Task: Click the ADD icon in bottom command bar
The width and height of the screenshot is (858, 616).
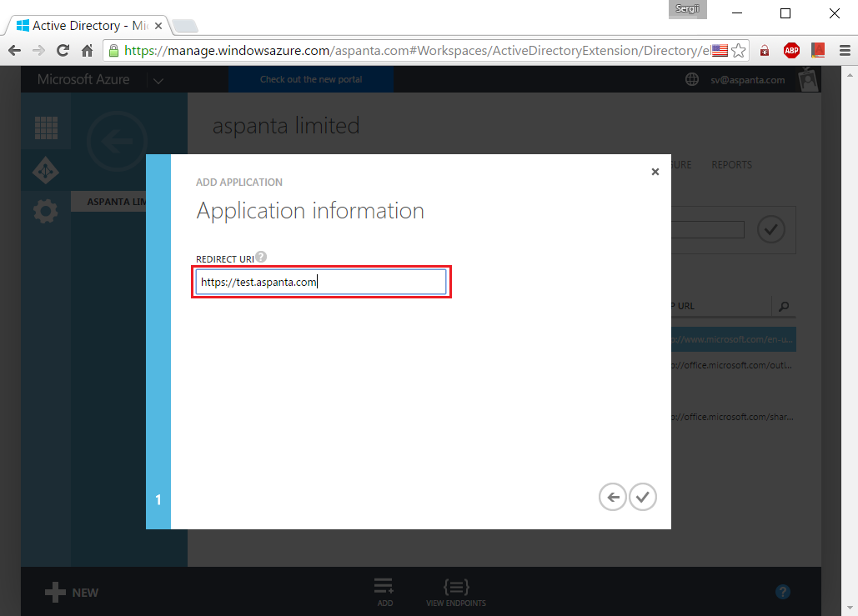Action: point(384,587)
